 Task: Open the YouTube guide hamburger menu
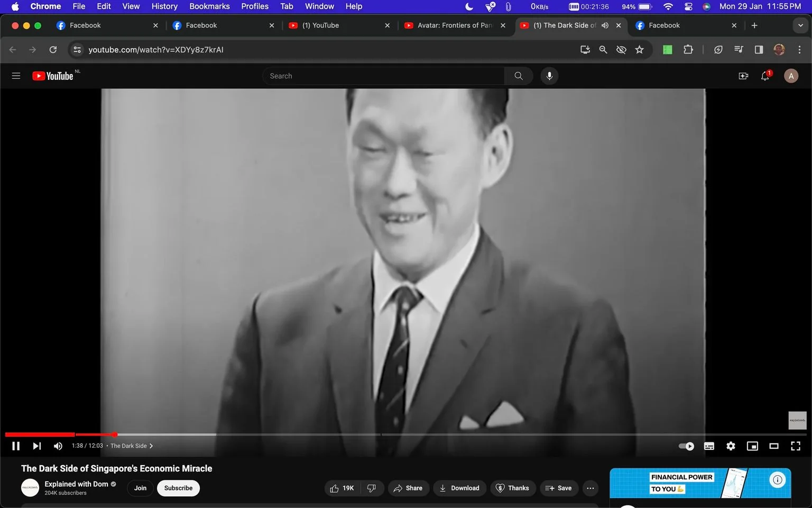tap(16, 76)
